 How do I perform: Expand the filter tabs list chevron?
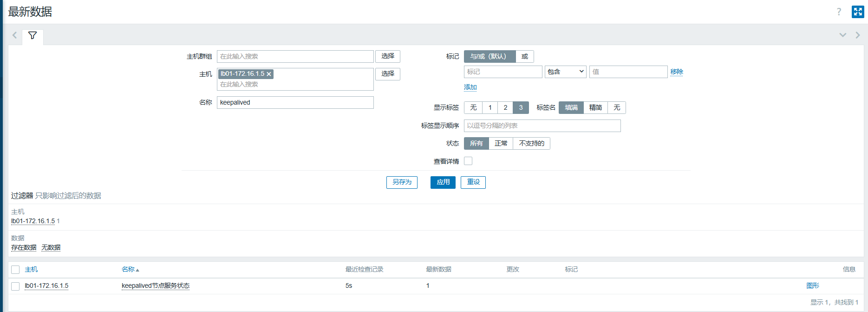coord(842,35)
